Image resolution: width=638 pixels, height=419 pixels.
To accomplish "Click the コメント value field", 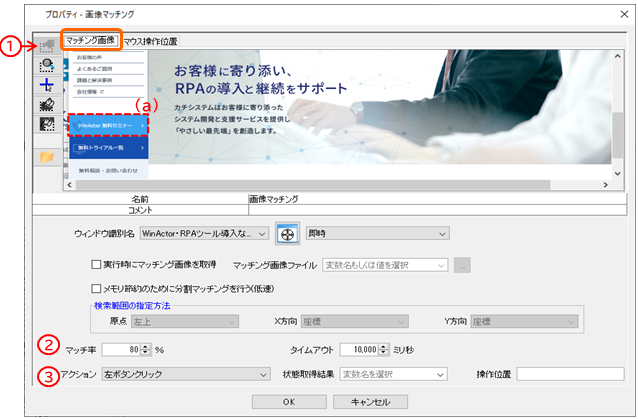I will [x=437, y=210].
